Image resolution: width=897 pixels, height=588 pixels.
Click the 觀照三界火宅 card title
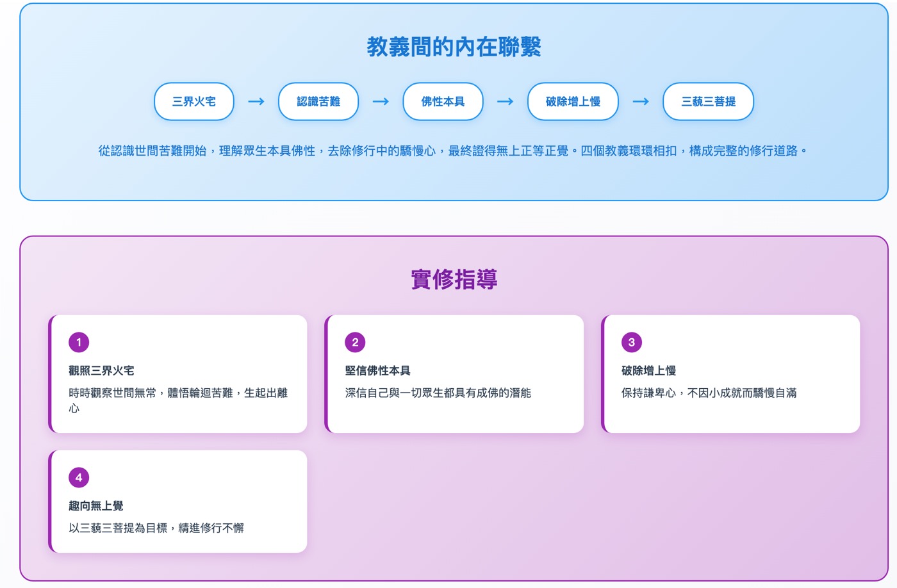tap(101, 370)
